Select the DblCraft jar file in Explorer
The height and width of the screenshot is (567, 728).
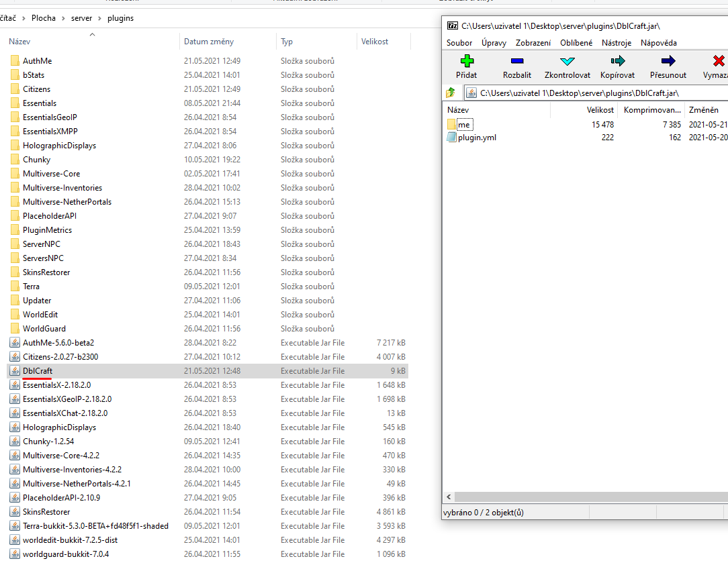(x=36, y=370)
